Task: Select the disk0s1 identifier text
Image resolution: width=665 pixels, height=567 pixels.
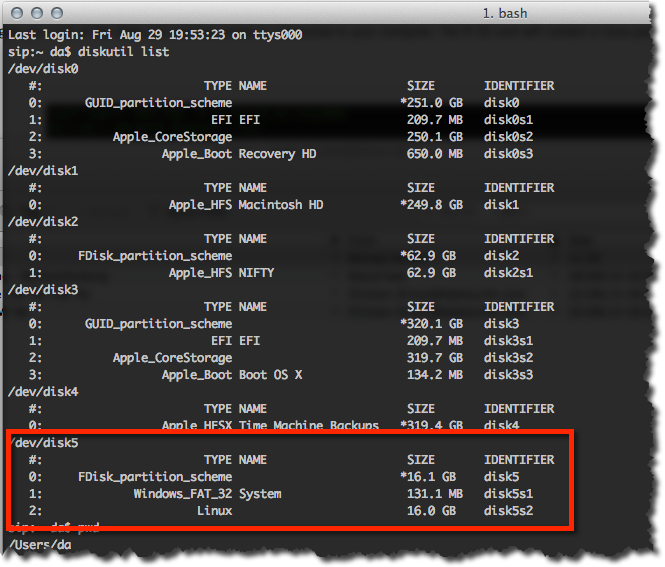Action: [509, 120]
